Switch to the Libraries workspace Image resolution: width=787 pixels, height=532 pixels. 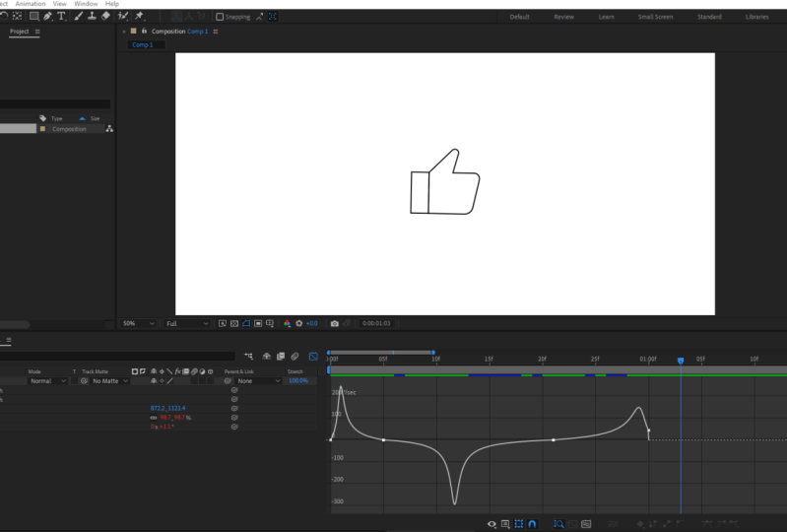click(756, 17)
